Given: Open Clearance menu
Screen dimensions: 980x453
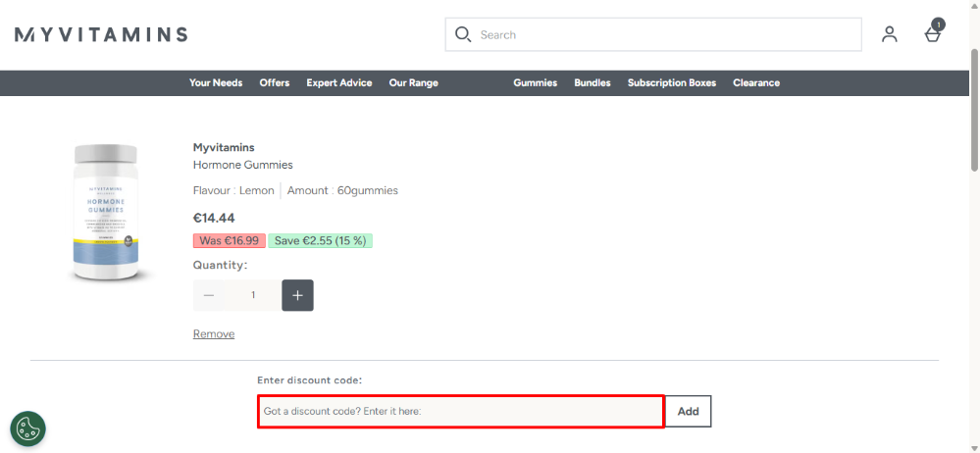Looking at the screenshot, I should pyautogui.click(x=756, y=82).
